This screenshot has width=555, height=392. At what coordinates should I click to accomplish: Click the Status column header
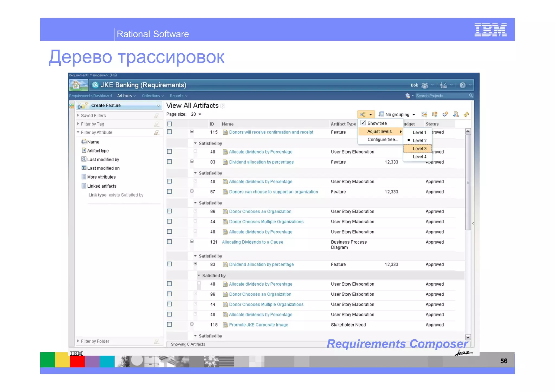432,124
